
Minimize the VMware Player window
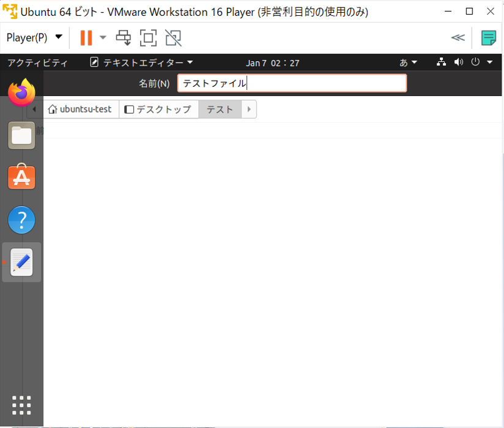pos(448,11)
